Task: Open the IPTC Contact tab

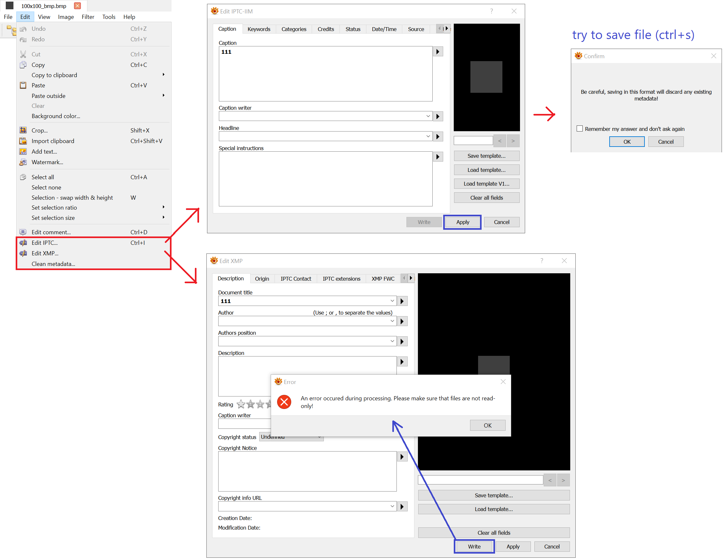Action: click(296, 279)
